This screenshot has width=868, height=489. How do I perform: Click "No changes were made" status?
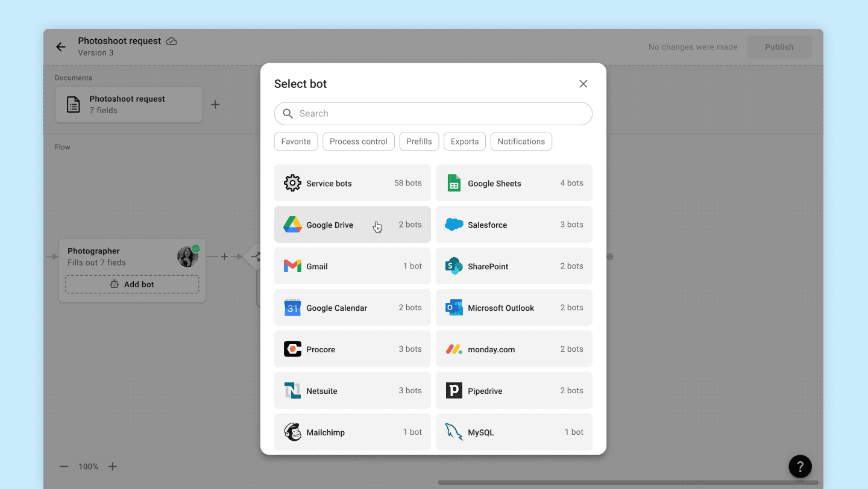tap(693, 47)
